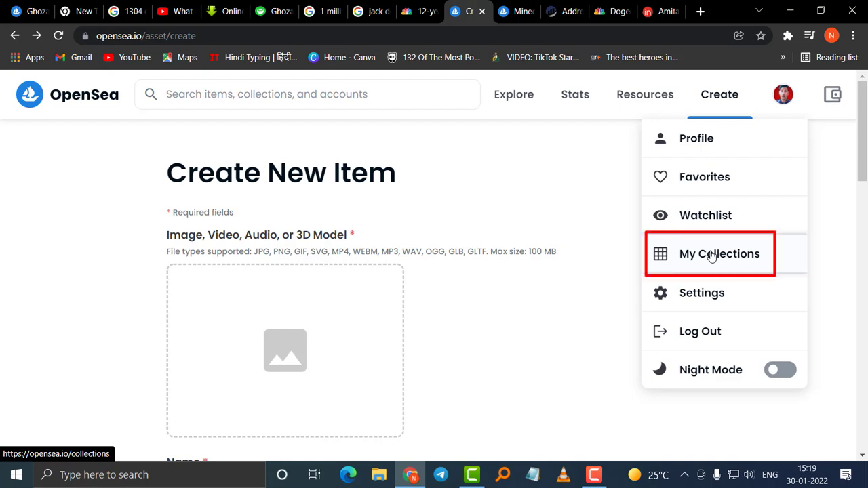The image size is (868, 488).
Task: Close the current OpenSea Create tab
Action: 482,12
